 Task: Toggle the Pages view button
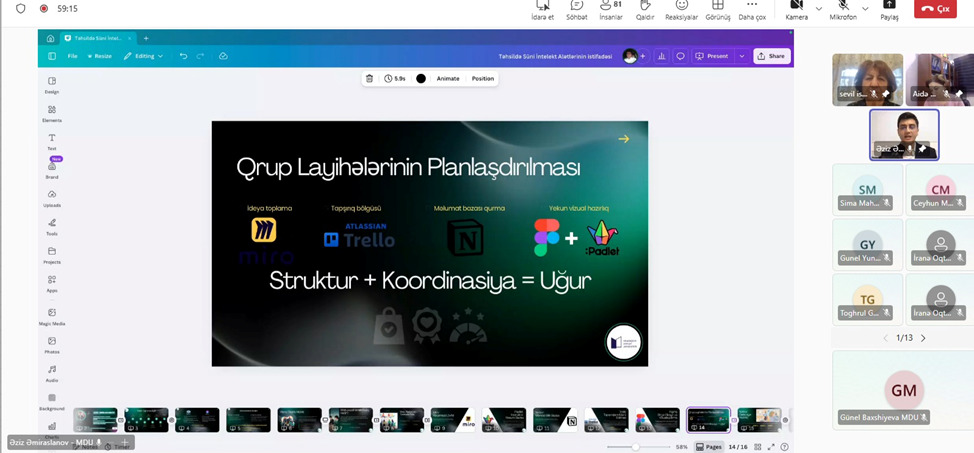point(710,447)
